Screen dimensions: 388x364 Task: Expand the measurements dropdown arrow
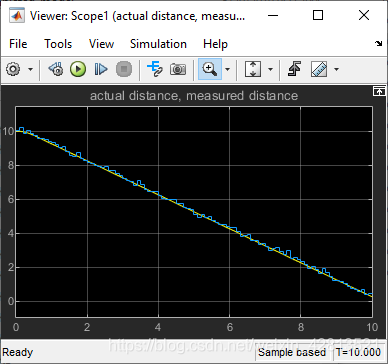tap(336, 69)
